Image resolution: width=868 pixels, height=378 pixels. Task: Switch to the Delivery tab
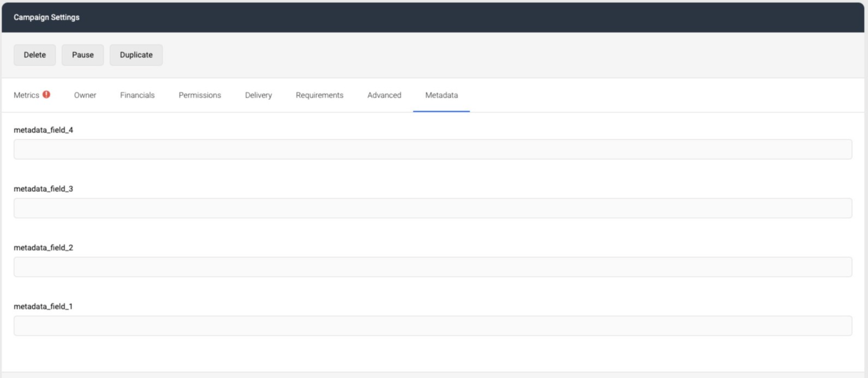point(258,95)
